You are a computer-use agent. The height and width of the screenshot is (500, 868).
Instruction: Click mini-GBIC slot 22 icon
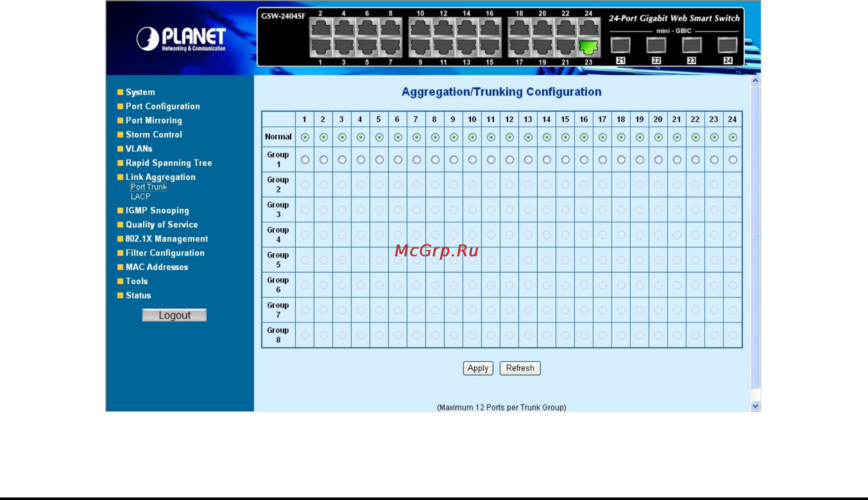click(656, 45)
